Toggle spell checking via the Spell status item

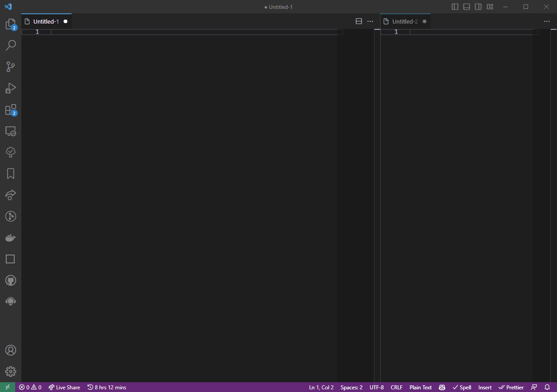tap(462, 387)
